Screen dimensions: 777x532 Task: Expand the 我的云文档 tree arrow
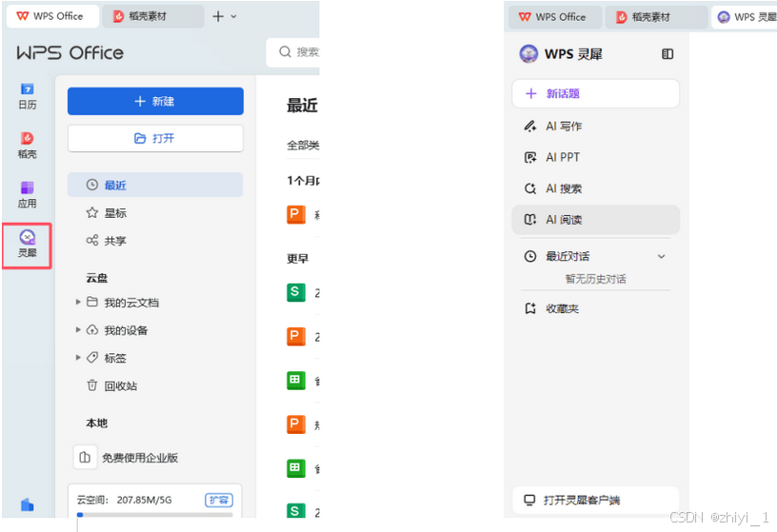pyautogui.click(x=78, y=302)
